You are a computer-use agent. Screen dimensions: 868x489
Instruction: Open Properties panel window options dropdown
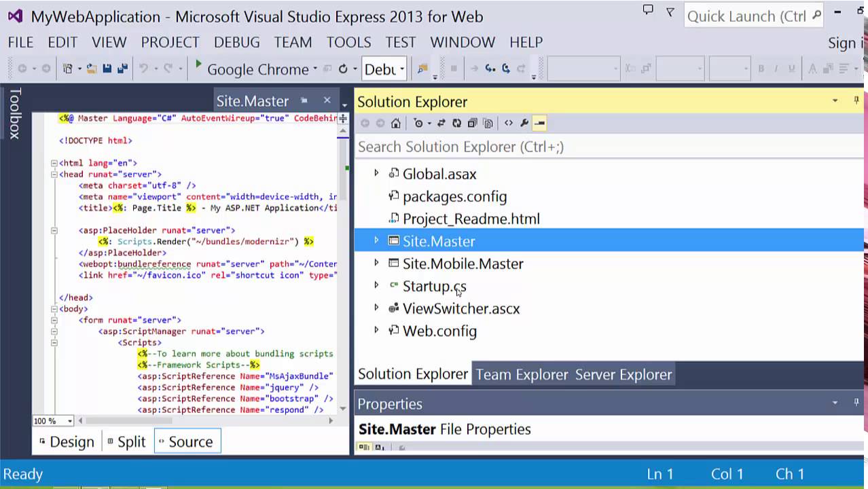pos(835,403)
